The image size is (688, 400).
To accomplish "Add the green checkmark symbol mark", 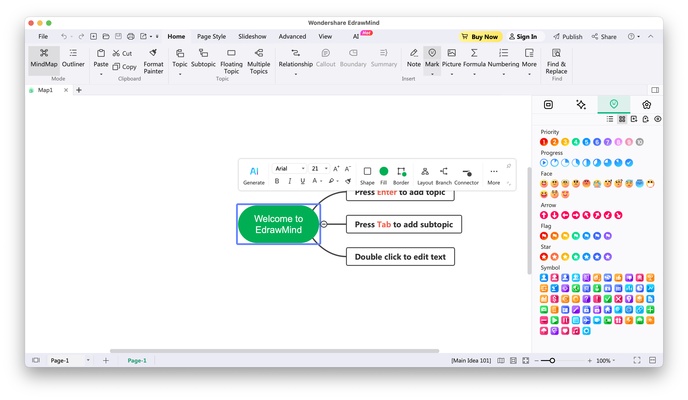I will [607, 299].
